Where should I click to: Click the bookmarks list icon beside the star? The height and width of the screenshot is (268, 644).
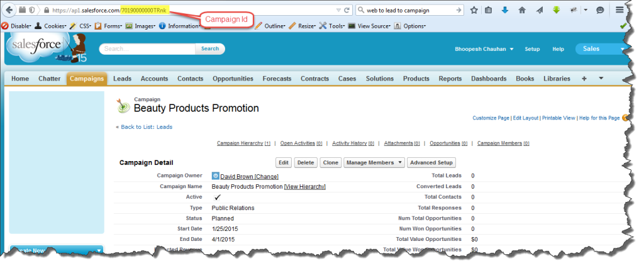(x=489, y=11)
